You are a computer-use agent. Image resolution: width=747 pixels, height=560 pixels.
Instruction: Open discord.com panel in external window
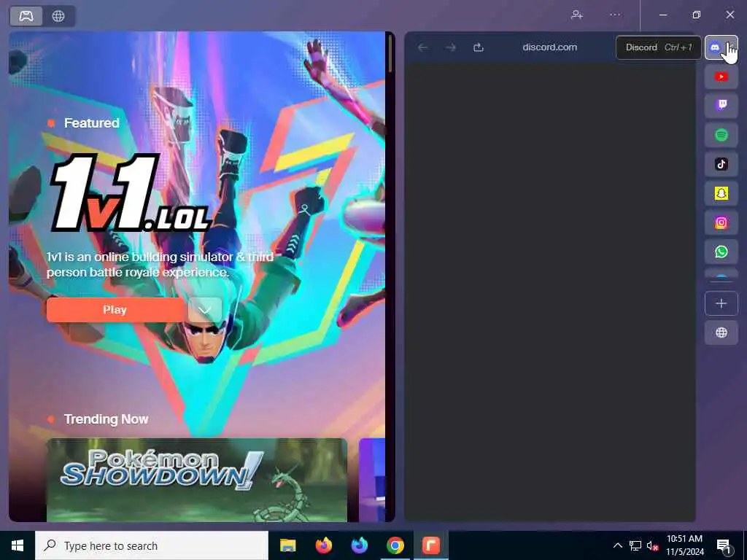tap(479, 47)
